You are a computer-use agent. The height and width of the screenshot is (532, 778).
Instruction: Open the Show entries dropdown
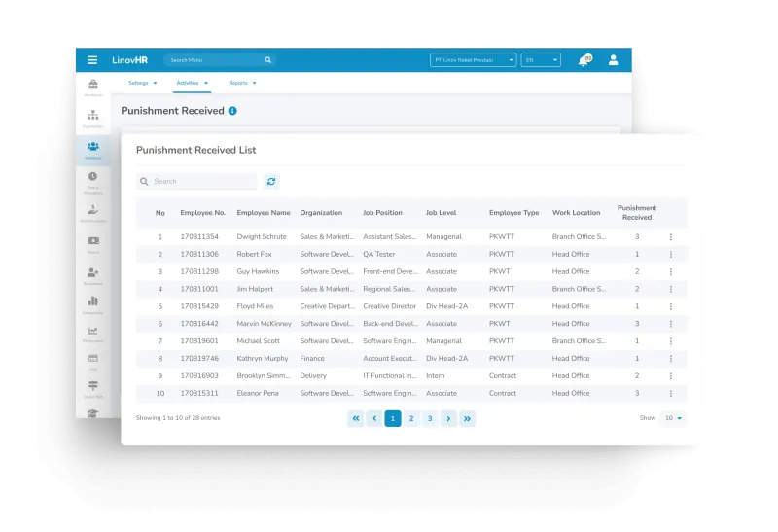pos(673,418)
